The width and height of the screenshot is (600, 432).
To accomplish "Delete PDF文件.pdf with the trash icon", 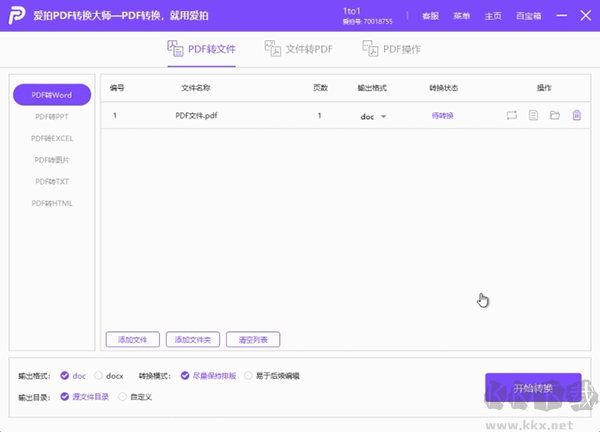I will tap(577, 115).
